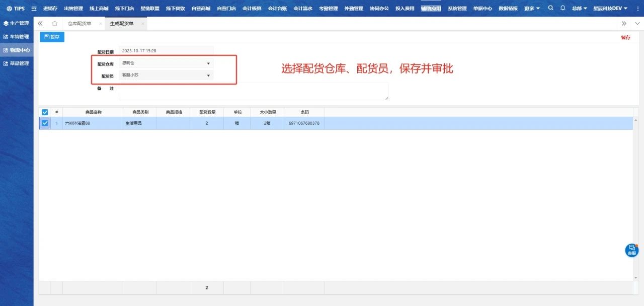Open the 客服 customer service chat bubble
This screenshot has height=306, width=644.
631,250
